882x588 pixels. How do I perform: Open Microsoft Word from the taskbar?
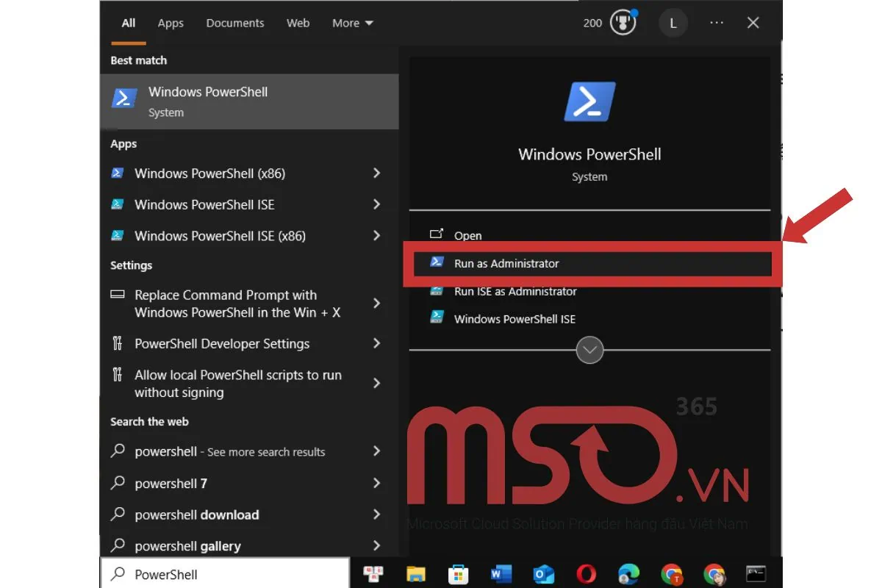point(501,573)
